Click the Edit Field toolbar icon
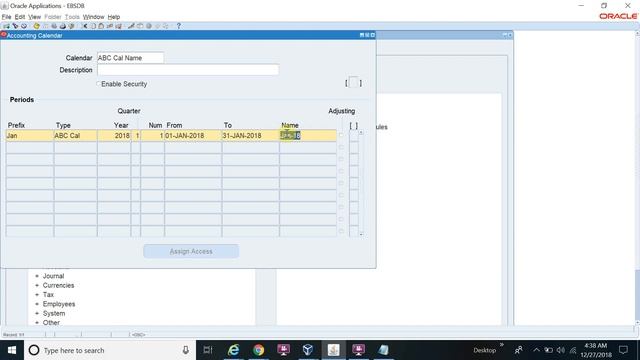Image resolution: width=640 pixels, height=360 pixels. click(131, 26)
